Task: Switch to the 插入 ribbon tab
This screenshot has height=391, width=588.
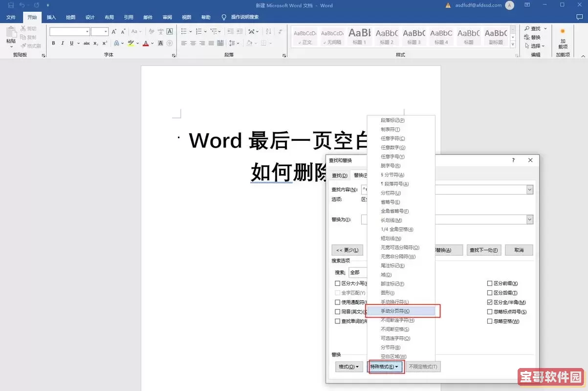Action: pyautogui.click(x=51, y=17)
